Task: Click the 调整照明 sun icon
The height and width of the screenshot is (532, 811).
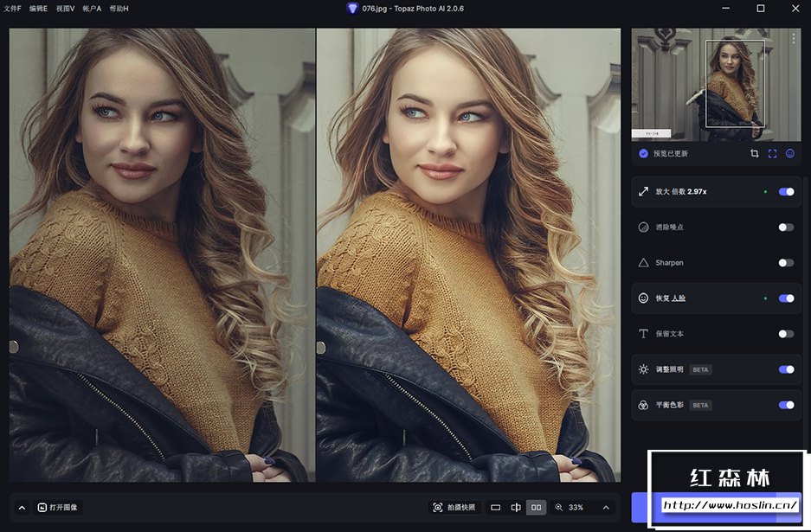Action: click(x=643, y=369)
